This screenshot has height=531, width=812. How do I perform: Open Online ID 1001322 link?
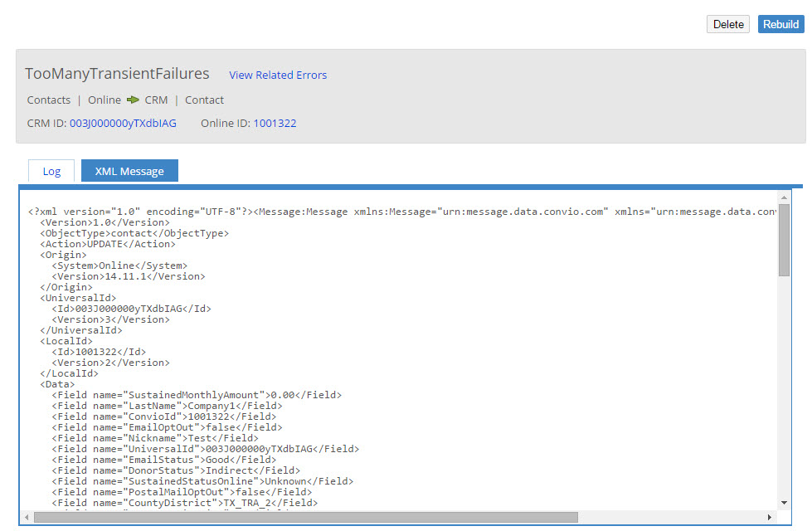pos(275,124)
